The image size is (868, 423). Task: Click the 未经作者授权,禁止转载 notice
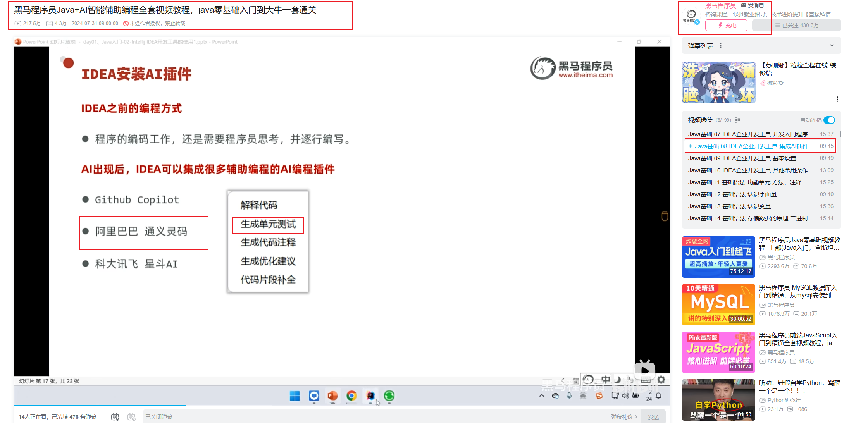point(154,23)
